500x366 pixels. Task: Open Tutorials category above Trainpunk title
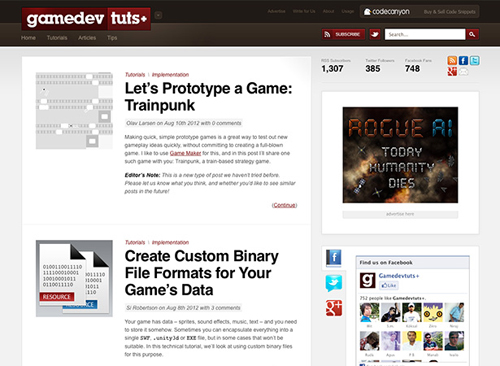point(135,75)
